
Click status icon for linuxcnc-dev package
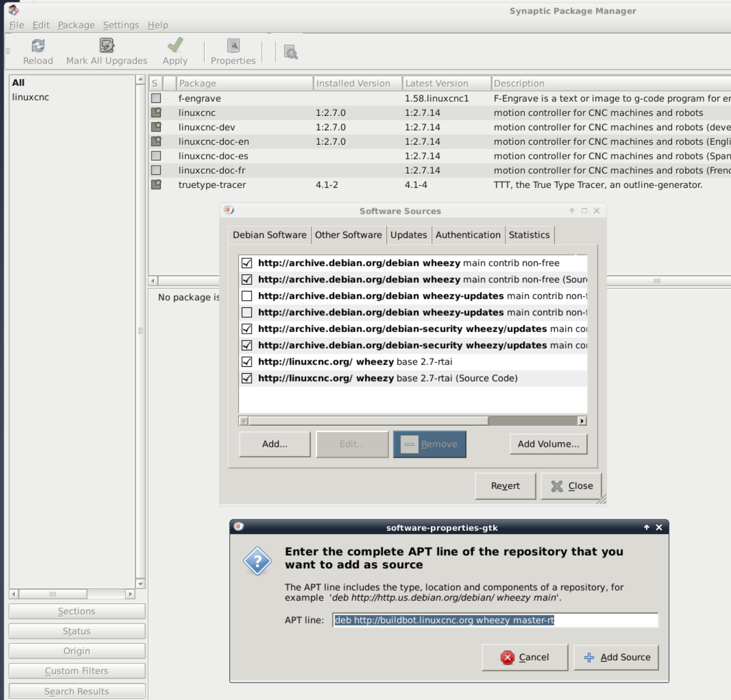pos(156,127)
